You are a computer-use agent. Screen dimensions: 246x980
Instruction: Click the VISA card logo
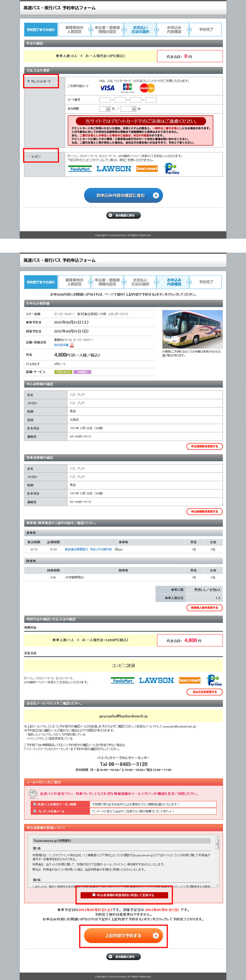(x=107, y=88)
